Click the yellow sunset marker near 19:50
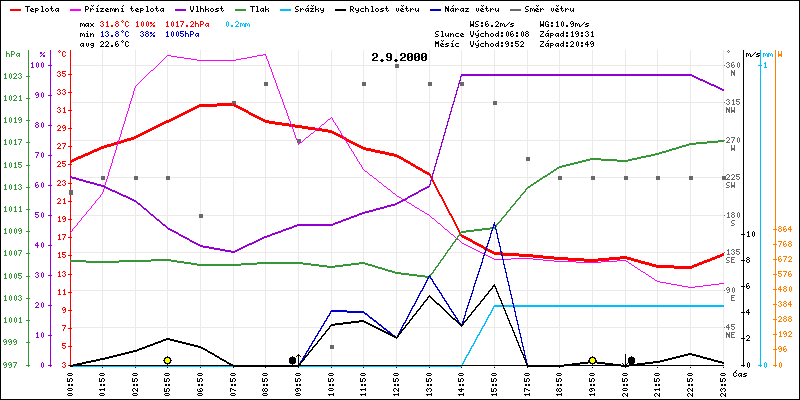 pyautogui.click(x=593, y=360)
